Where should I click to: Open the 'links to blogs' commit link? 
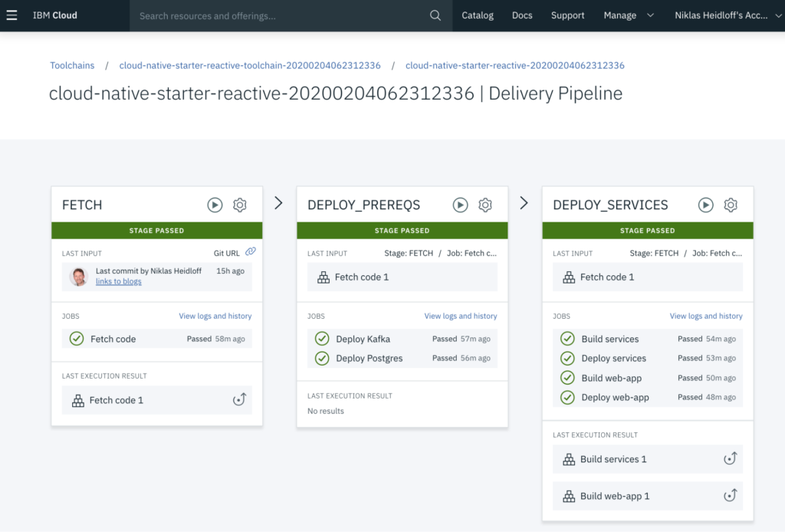click(119, 281)
